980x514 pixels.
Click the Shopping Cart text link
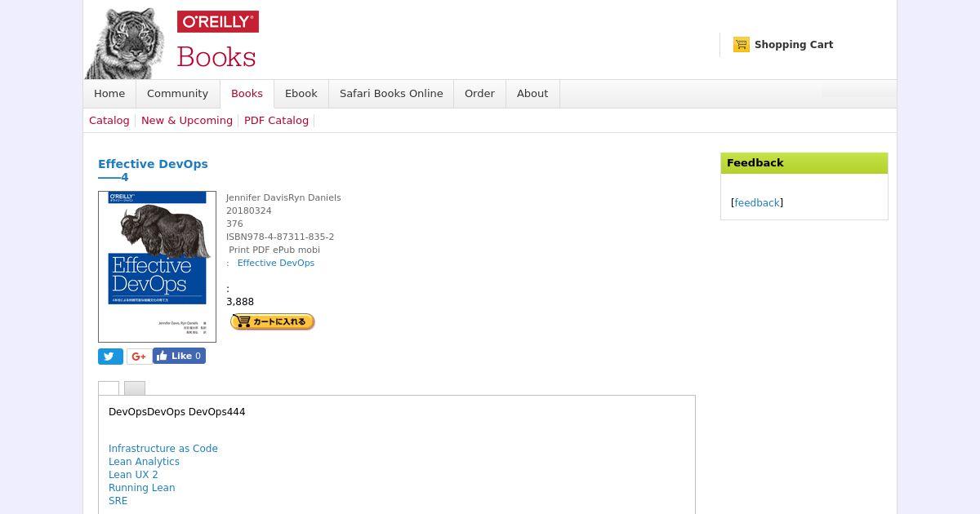click(794, 45)
